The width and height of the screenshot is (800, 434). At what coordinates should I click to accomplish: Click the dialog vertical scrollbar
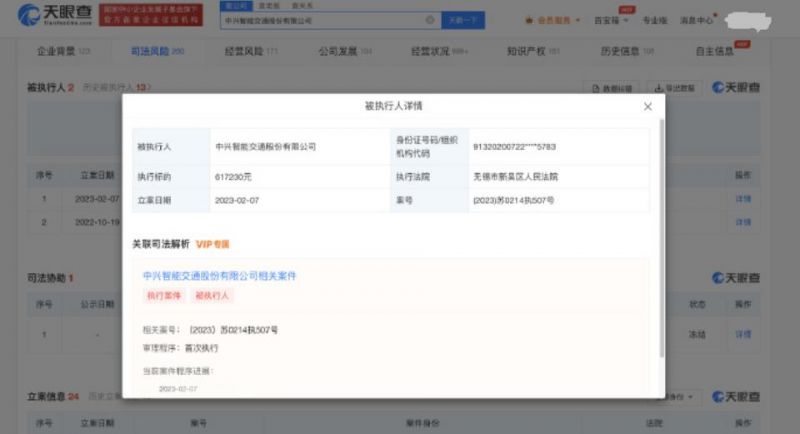(662, 238)
